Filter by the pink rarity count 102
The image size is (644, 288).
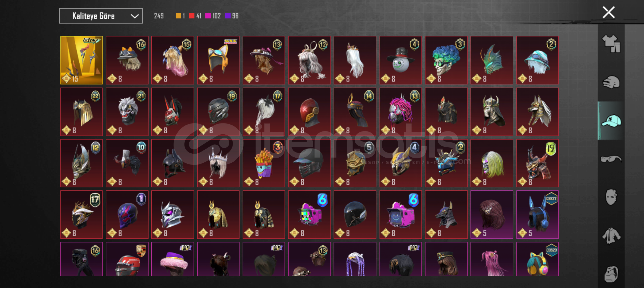click(x=213, y=16)
